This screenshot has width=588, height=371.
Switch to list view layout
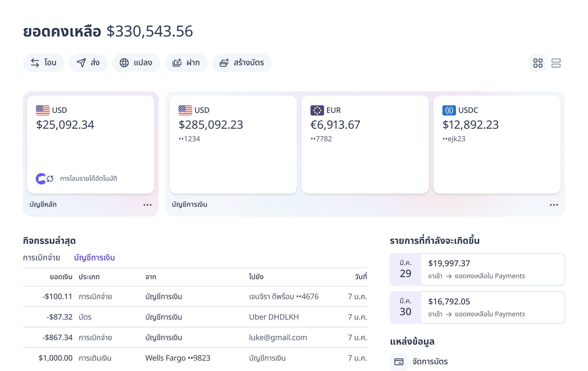click(556, 63)
